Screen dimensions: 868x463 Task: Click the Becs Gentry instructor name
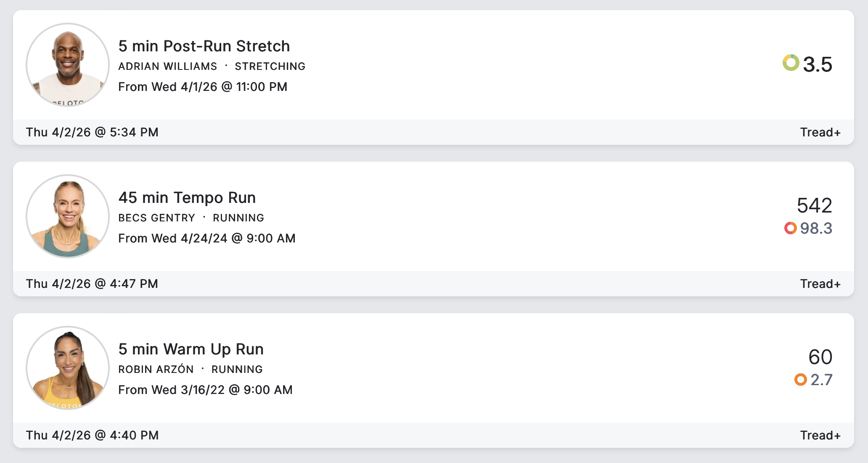click(156, 218)
